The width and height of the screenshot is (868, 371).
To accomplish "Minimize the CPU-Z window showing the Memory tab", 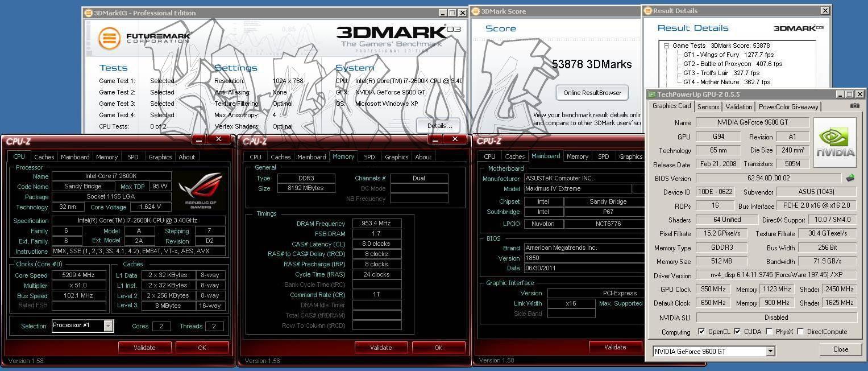I will [x=435, y=139].
